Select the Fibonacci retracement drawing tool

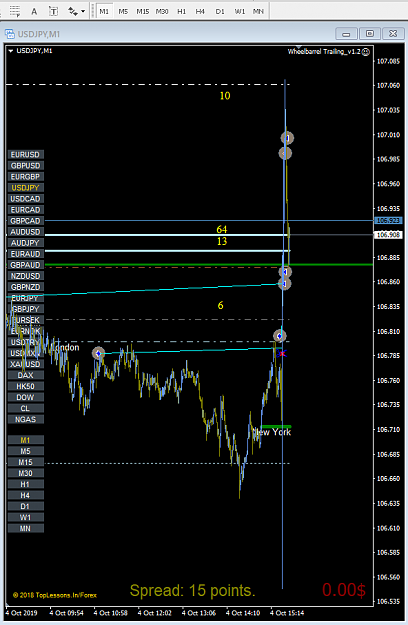tap(15, 11)
